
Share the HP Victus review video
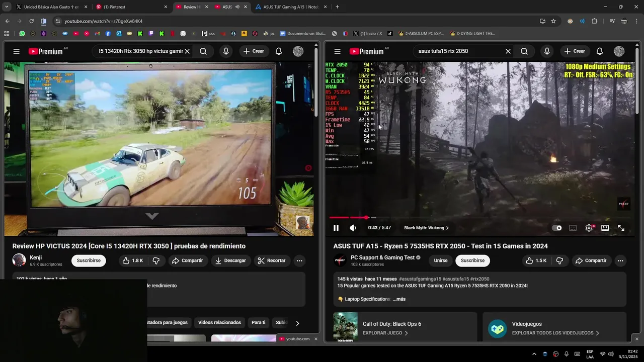point(187,260)
